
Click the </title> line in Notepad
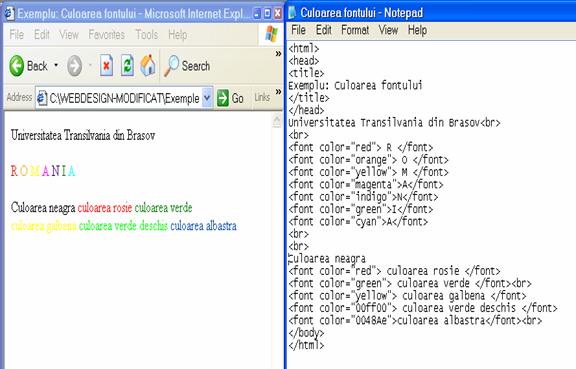(309, 98)
